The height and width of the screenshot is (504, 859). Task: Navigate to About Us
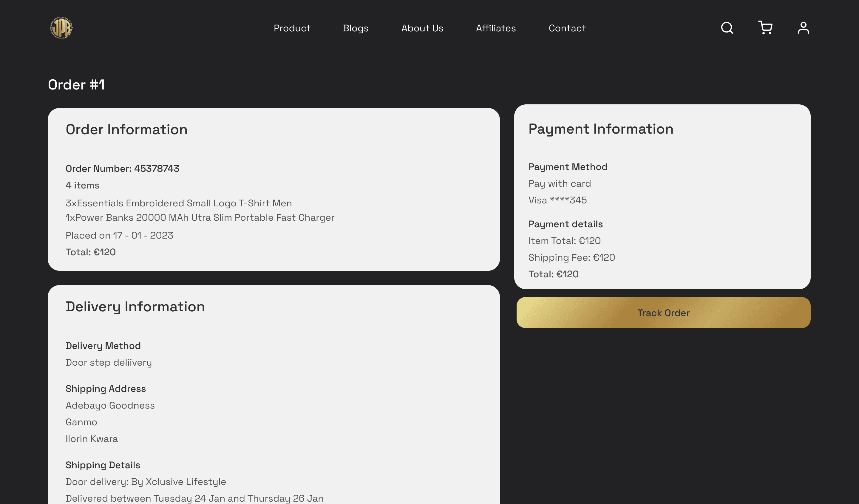point(422,28)
